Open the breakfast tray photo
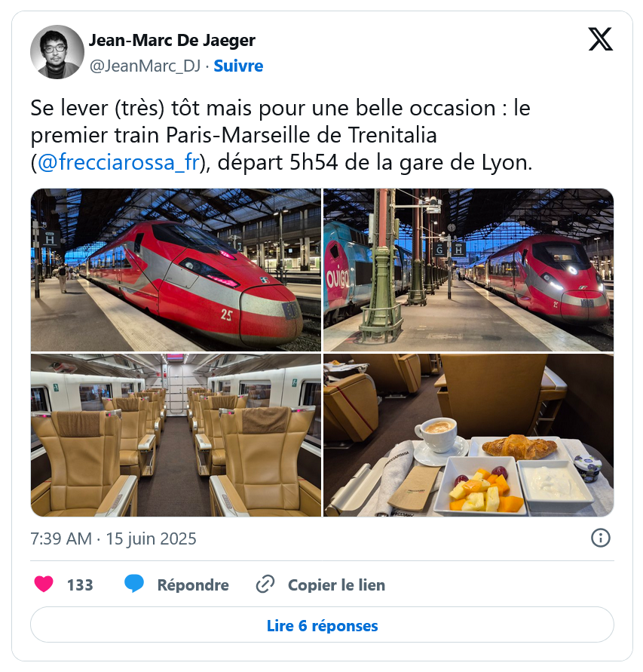The image size is (643, 672). click(x=468, y=435)
